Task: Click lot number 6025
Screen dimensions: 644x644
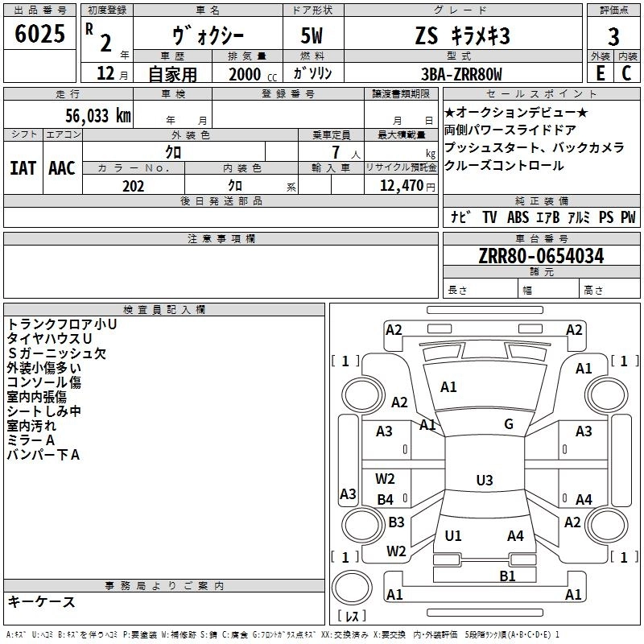Action: pos(39,34)
